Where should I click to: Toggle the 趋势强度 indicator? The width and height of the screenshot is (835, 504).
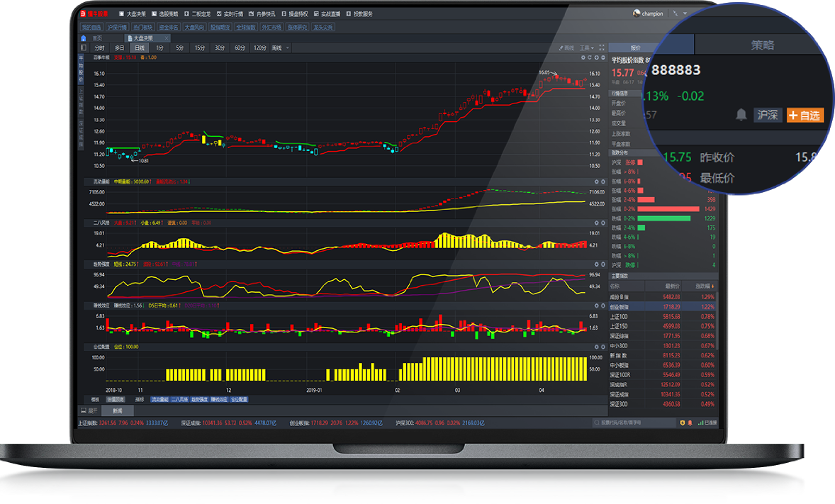(199, 399)
